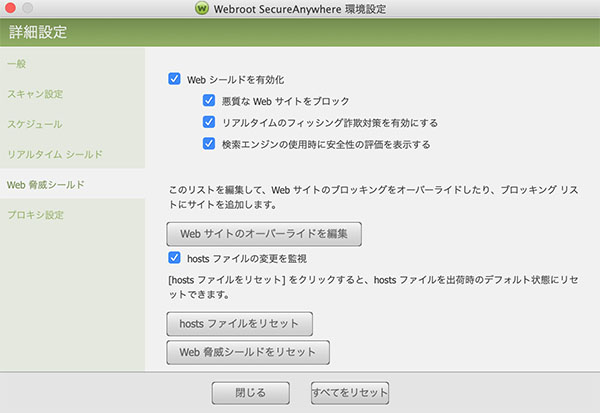Close the window with the red button
The image size is (600, 413).
point(10,8)
